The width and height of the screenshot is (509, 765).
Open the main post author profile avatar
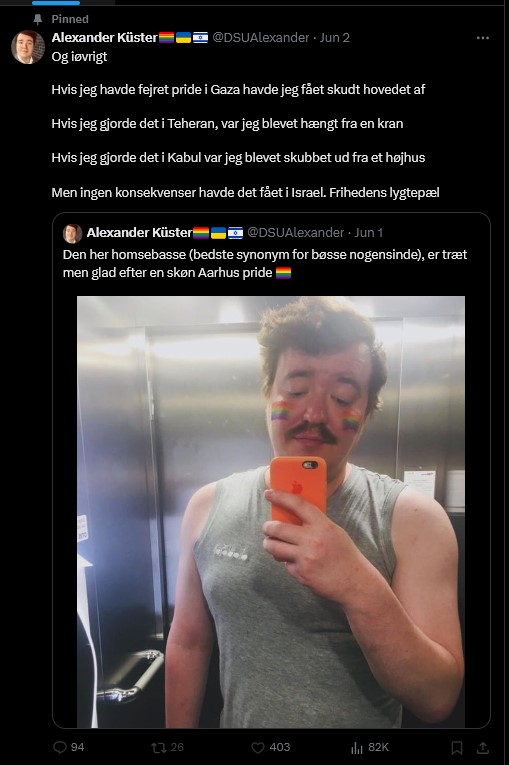click(x=28, y=47)
